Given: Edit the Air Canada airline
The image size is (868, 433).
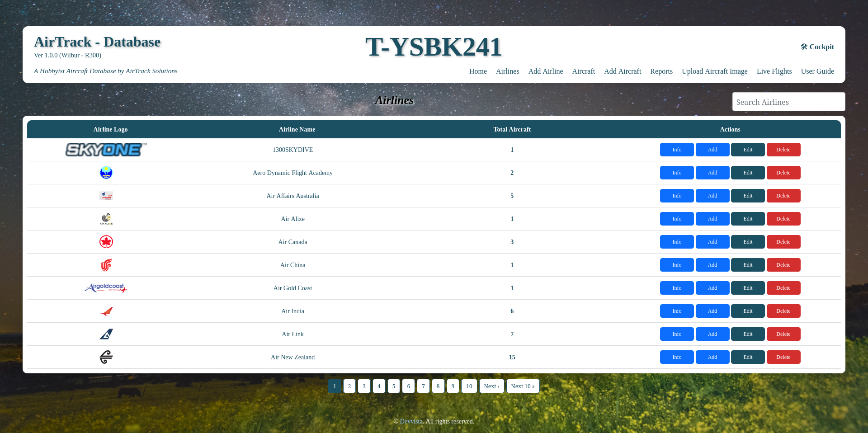Looking at the screenshot, I should coord(748,242).
